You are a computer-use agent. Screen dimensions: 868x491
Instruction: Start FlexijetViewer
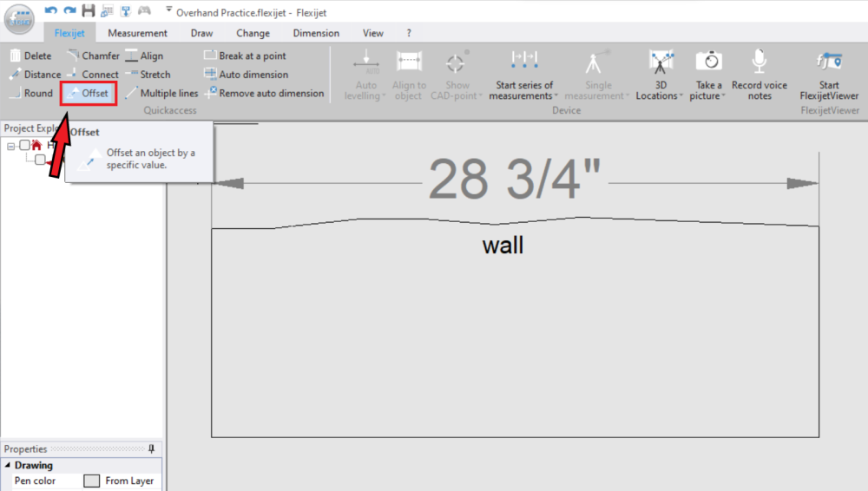tap(829, 75)
